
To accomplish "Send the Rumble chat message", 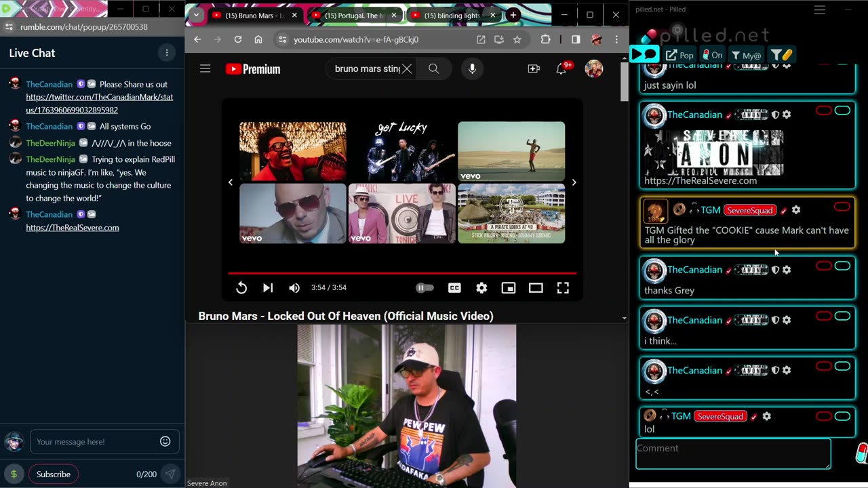I will point(170,474).
